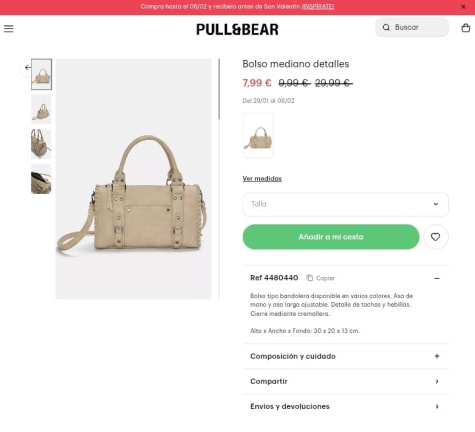Click the copy reference icon
This screenshot has width=475, height=432.
point(310,278)
